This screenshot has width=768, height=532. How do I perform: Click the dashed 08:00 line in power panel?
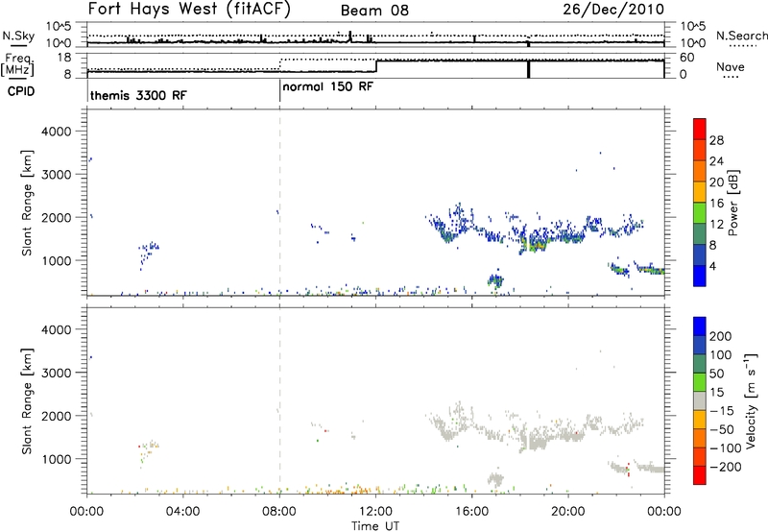(279, 203)
